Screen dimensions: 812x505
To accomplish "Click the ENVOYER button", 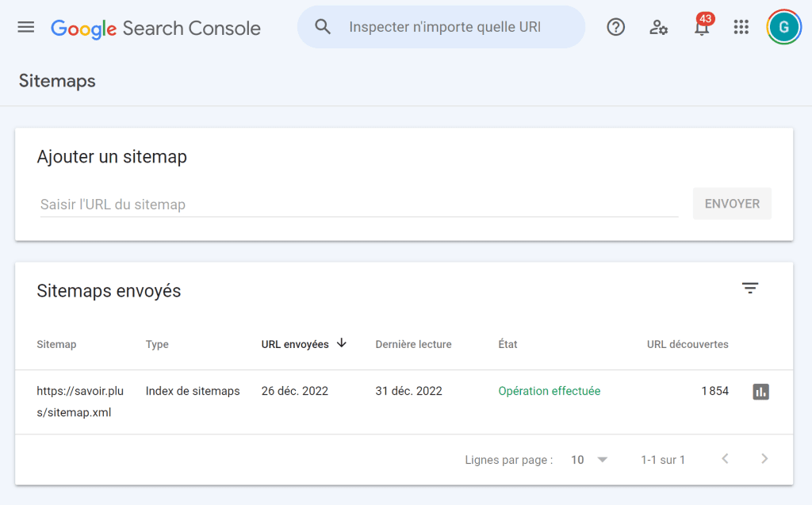I will pyautogui.click(x=732, y=204).
